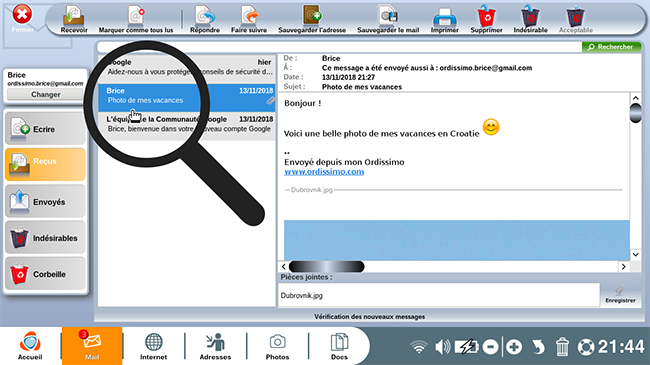650x365 pixels.
Task: Open the Indésirables spam folder
Action: (x=45, y=238)
